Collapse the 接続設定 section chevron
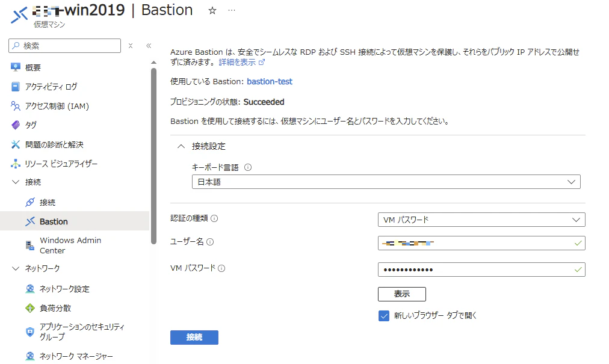Image resolution: width=609 pixels, height=364 pixels. pyautogui.click(x=181, y=146)
